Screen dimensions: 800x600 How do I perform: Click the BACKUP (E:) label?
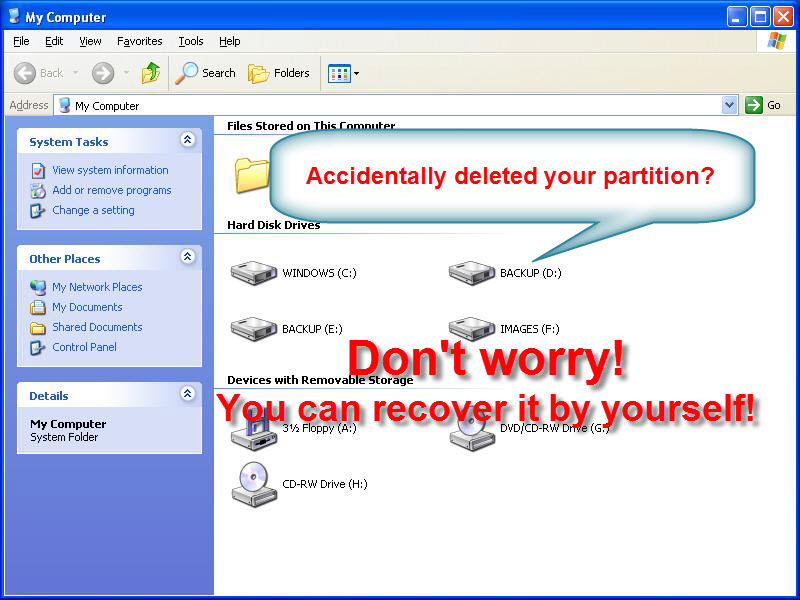312,329
